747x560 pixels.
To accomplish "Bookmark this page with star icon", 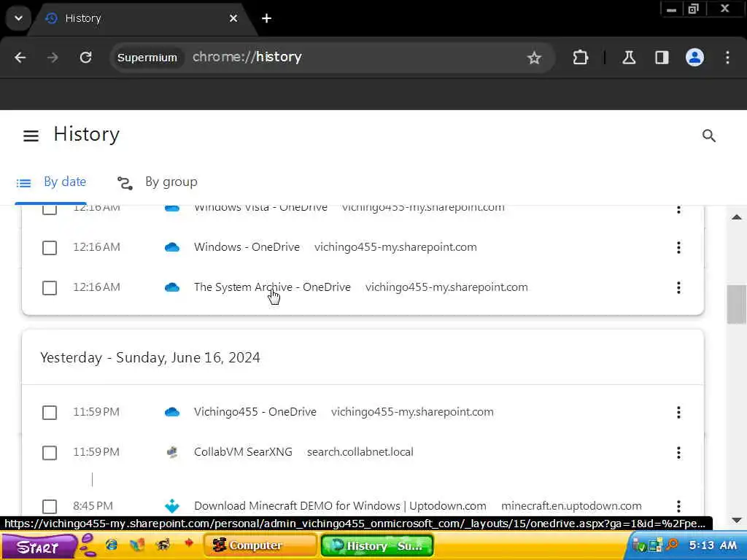I will [x=534, y=58].
